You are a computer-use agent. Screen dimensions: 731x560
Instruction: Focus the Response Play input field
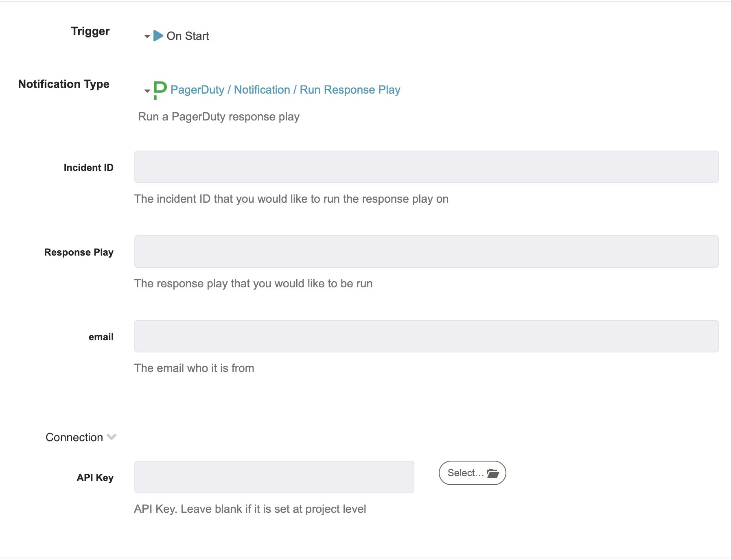[x=426, y=252]
